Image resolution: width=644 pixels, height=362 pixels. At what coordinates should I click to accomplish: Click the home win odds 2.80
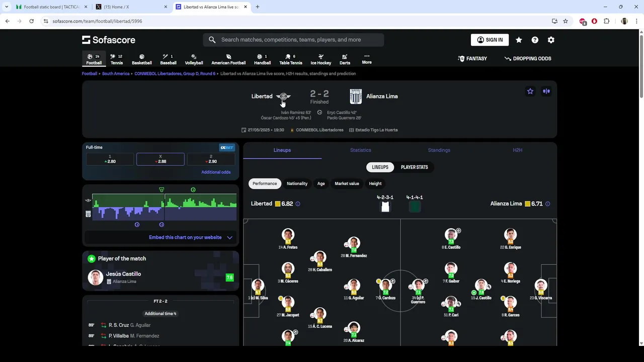click(110, 159)
